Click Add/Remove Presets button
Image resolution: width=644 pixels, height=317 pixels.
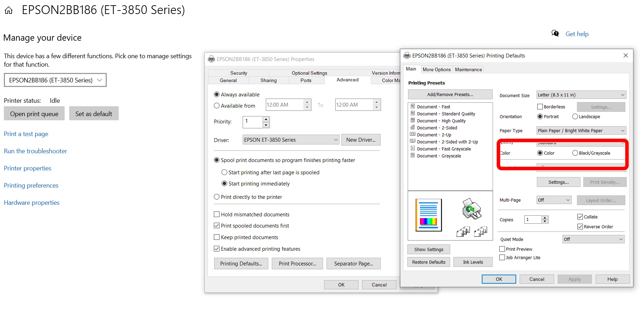[450, 94]
